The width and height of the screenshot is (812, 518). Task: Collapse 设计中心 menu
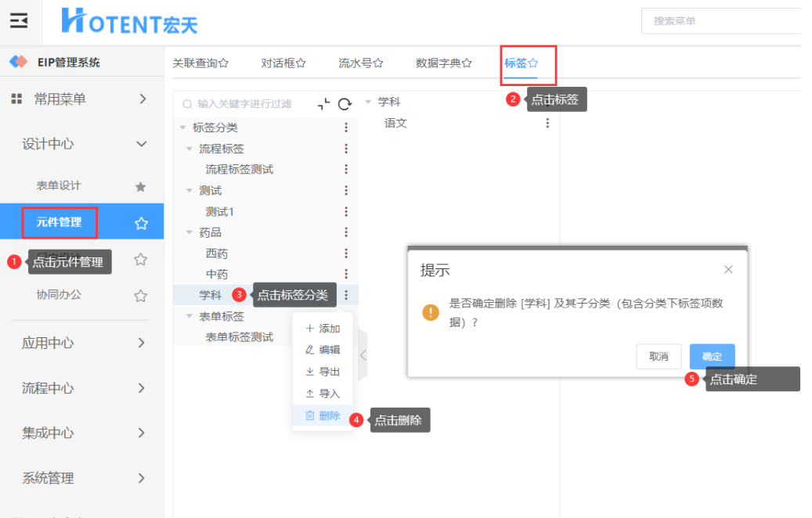(142, 144)
